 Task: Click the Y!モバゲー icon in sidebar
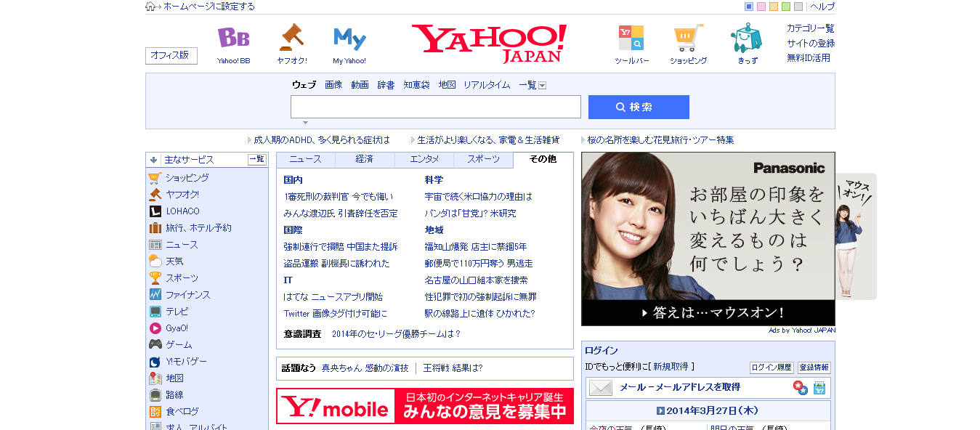click(155, 362)
